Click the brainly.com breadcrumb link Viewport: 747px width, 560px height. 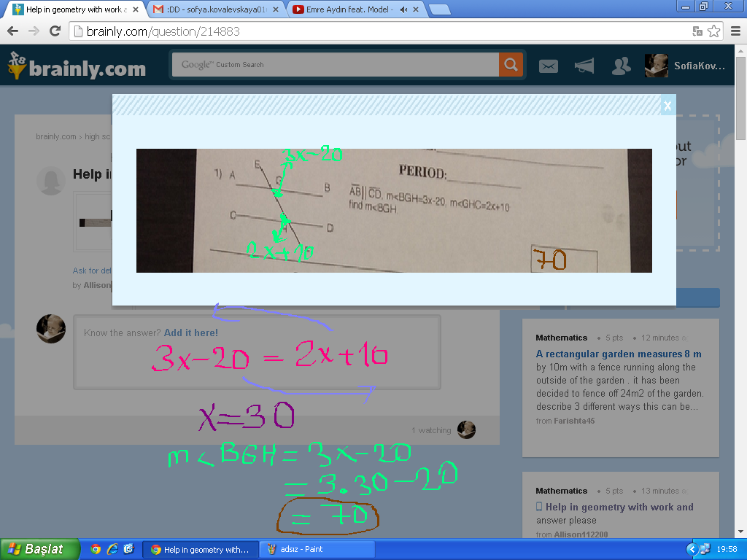click(x=55, y=136)
